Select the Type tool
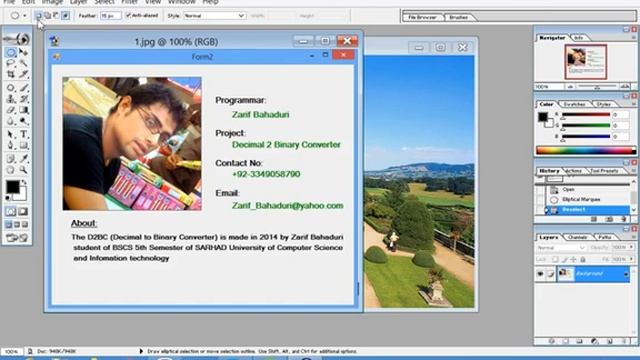The image size is (640, 360). tap(23, 134)
